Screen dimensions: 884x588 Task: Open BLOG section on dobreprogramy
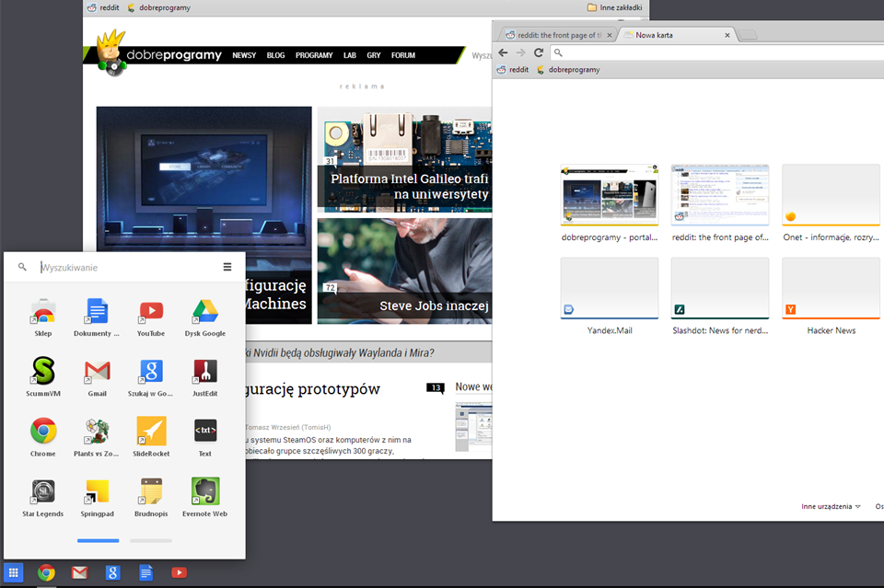tap(275, 55)
